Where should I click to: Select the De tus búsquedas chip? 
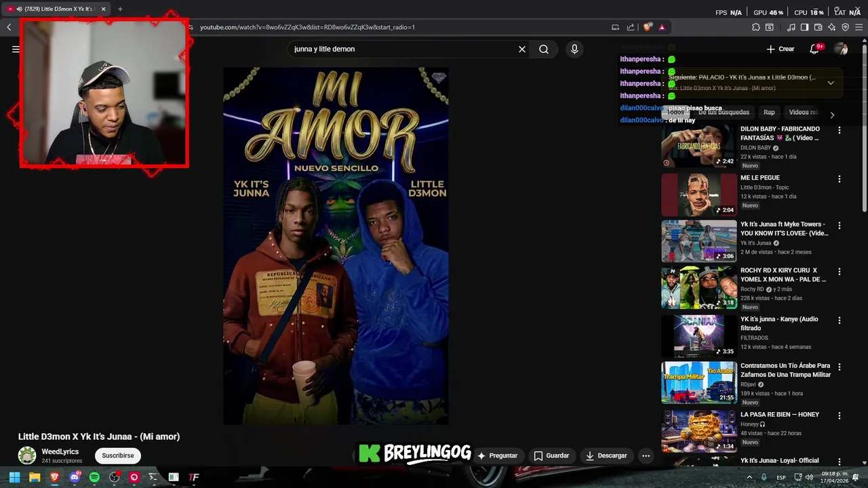[724, 113]
